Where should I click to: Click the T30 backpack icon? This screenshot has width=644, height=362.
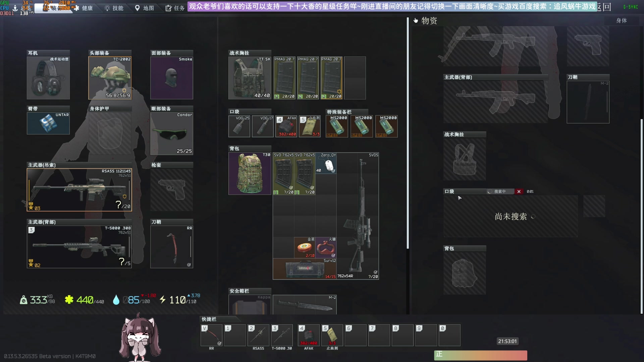(x=250, y=173)
